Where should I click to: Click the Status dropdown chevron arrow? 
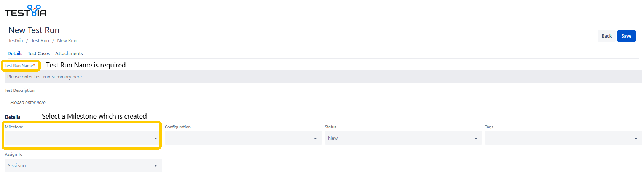pos(475,138)
